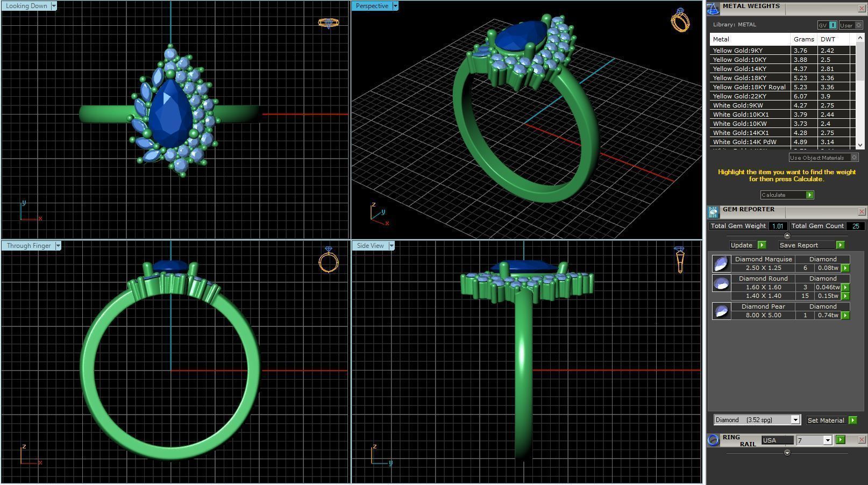Click the Update button
This screenshot has width=868, height=485.
tap(742, 245)
